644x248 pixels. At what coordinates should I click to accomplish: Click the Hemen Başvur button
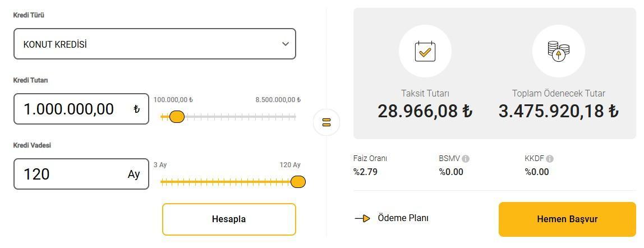click(x=567, y=219)
